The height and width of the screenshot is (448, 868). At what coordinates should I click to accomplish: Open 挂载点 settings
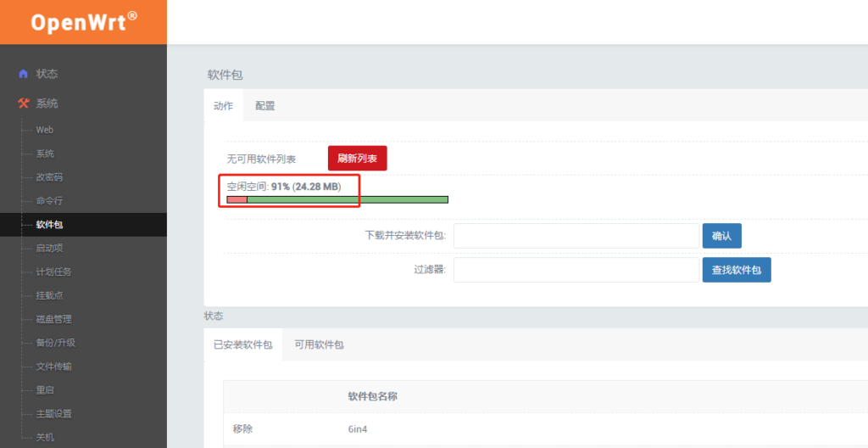49,295
